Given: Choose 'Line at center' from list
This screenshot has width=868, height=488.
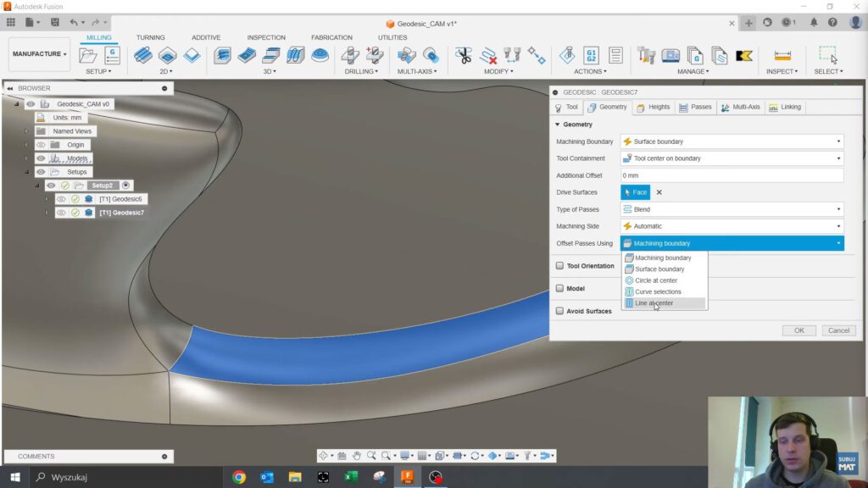Looking at the screenshot, I should pos(654,303).
